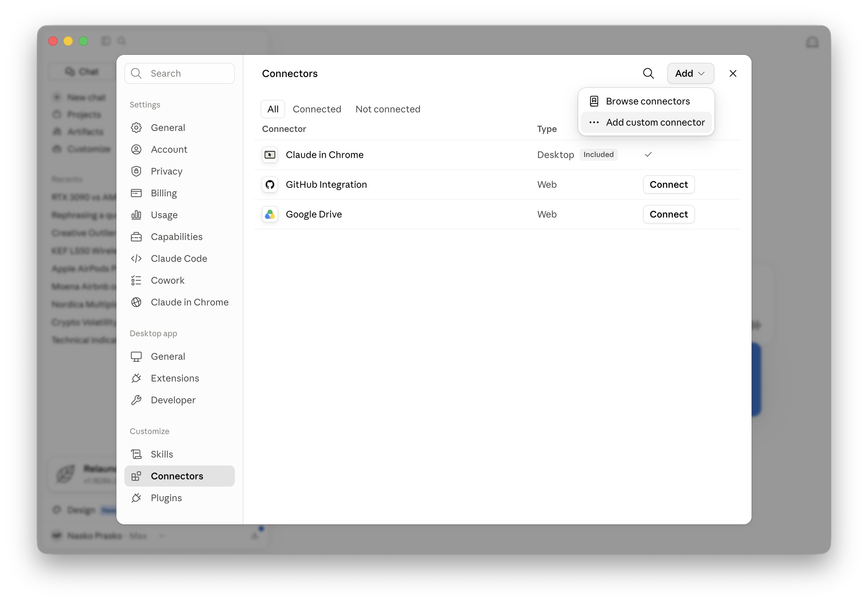868x603 pixels.
Task: Click the connectors search magnifier icon
Action: (x=648, y=73)
